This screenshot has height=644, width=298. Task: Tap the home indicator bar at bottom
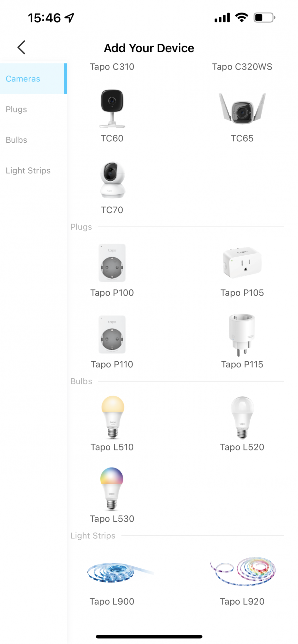pos(149,637)
